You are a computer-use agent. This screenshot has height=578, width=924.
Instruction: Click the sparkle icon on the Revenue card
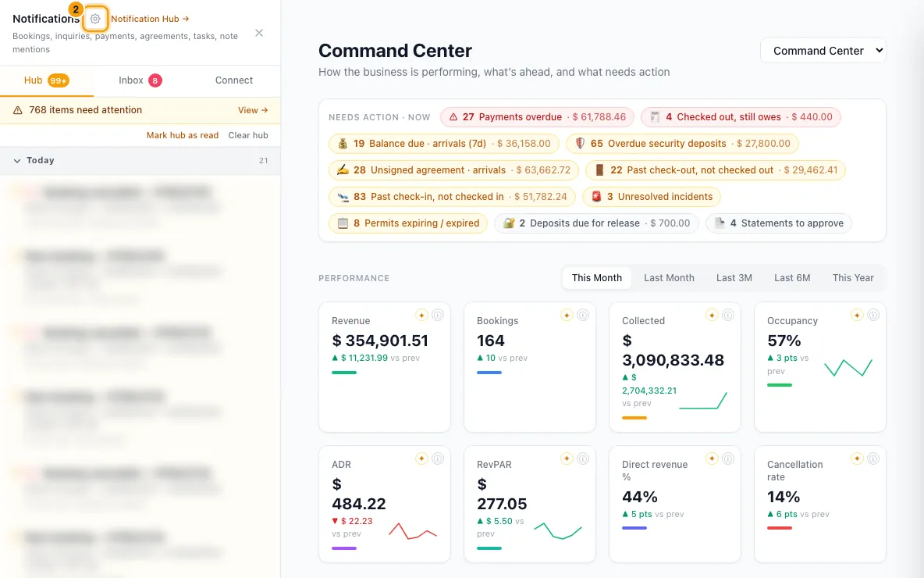(421, 315)
